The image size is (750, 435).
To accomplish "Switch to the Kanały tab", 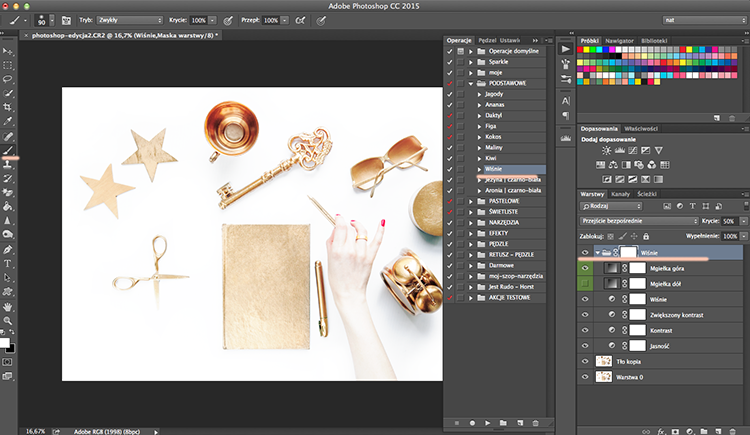I will 620,194.
